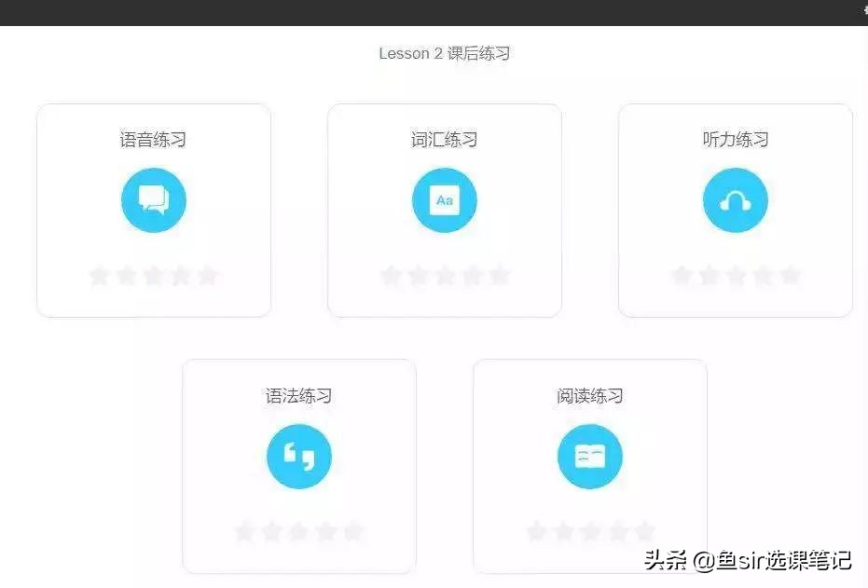Open the 词汇练习 practice card
This screenshot has width=868, height=588.
coord(445,210)
